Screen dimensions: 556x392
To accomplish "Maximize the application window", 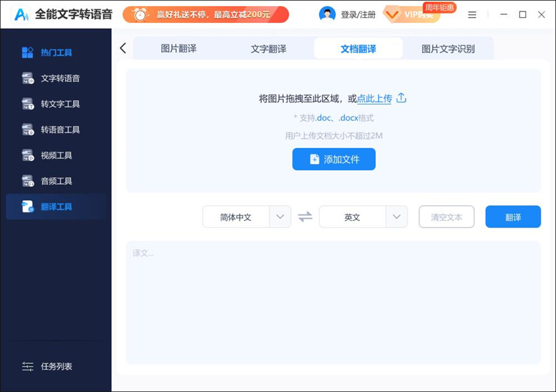I will (522, 14).
